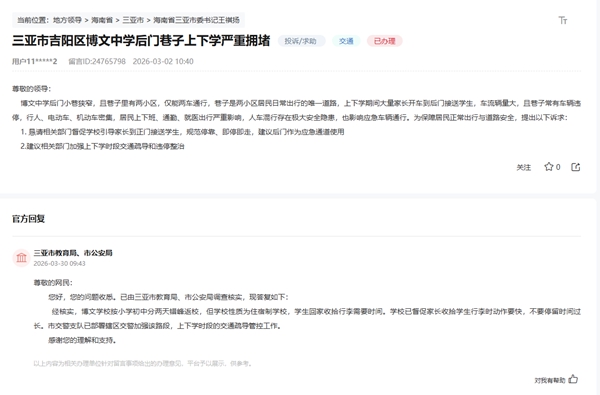Click request item 2 about 交通疏导
Viewport: 600px width, 395px height.
(x=102, y=146)
